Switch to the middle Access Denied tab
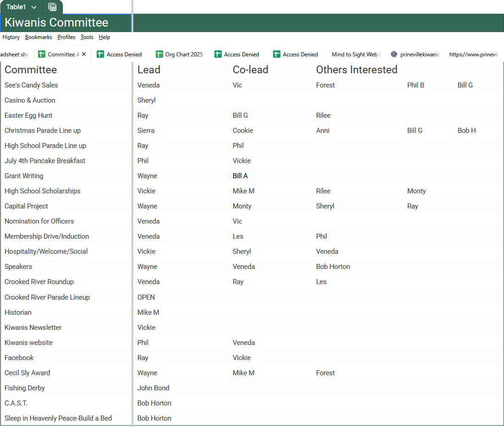The height and width of the screenshot is (427, 504). 241,54
